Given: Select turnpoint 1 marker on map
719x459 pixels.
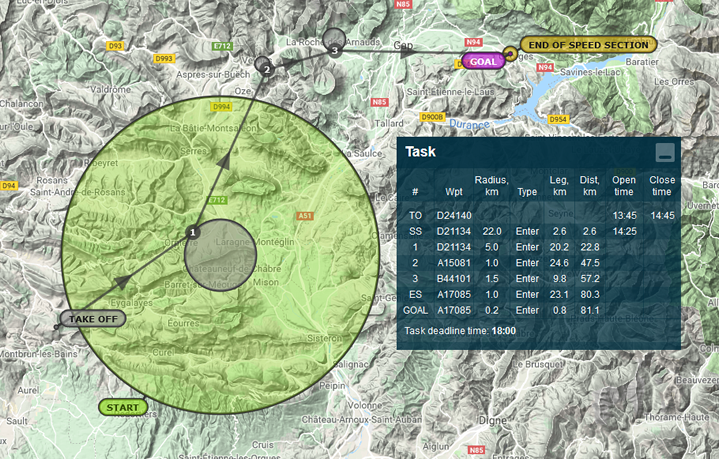Looking at the screenshot, I should point(194,232).
